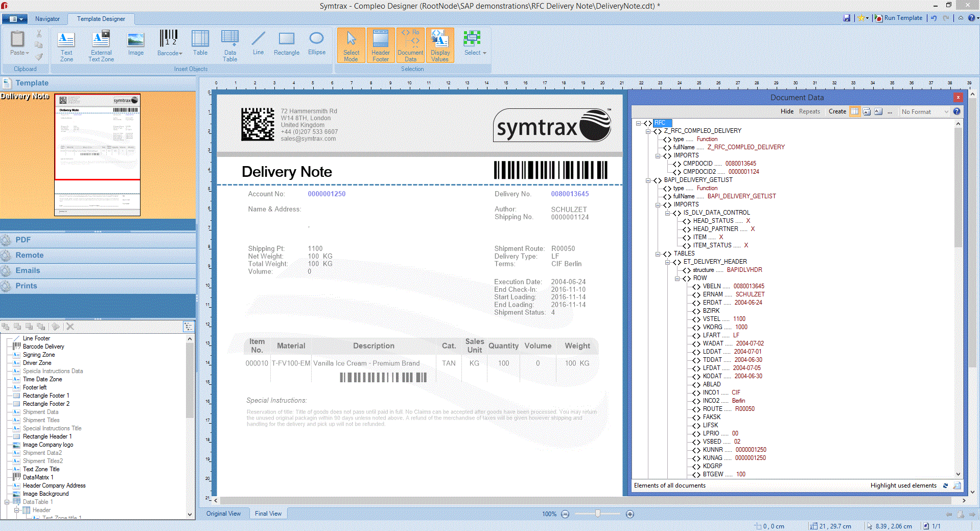Select Rectangle Footer 2 in object list
Viewport: 980px width, 531px height.
click(46, 404)
